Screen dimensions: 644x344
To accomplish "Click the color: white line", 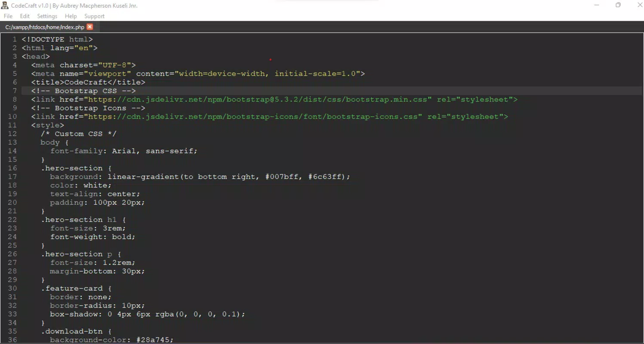I will pos(81,185).
